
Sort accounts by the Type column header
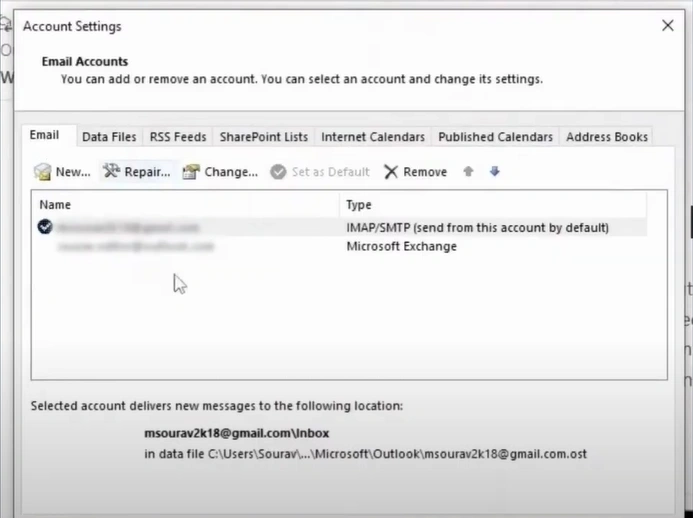[493, 205]
